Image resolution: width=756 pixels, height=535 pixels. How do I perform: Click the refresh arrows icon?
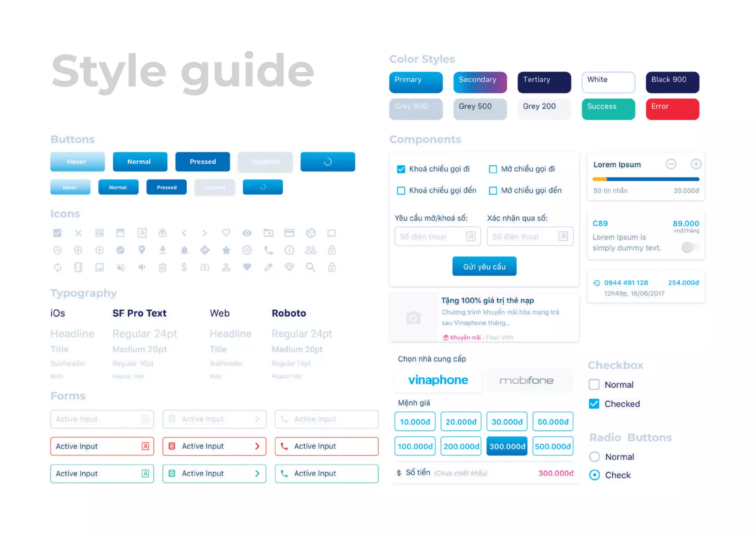57,267
